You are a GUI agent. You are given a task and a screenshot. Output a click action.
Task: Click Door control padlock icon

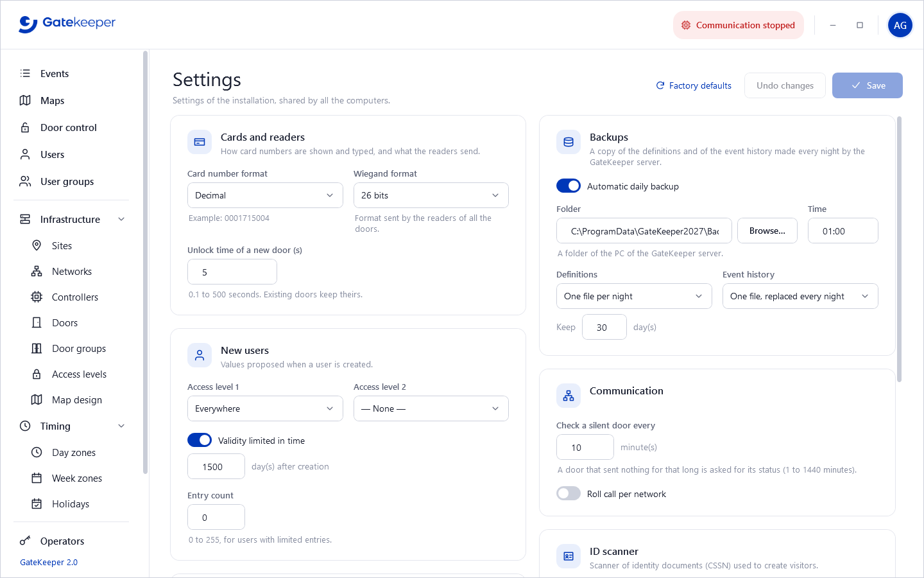tap(25, 127)
